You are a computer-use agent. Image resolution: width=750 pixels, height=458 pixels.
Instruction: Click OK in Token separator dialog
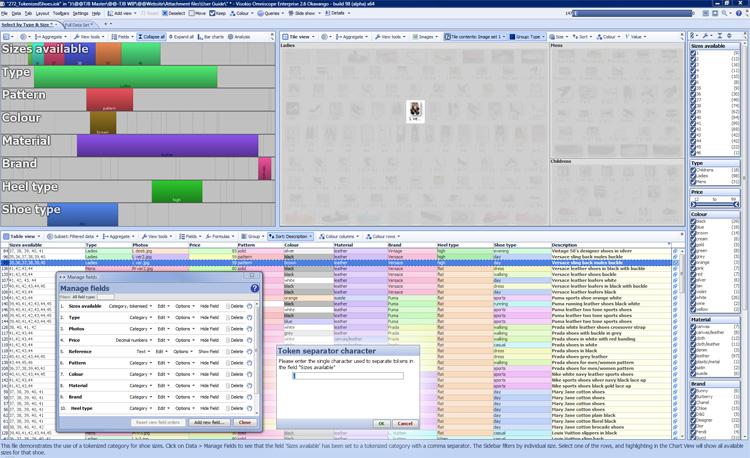(x=381, y=423)
